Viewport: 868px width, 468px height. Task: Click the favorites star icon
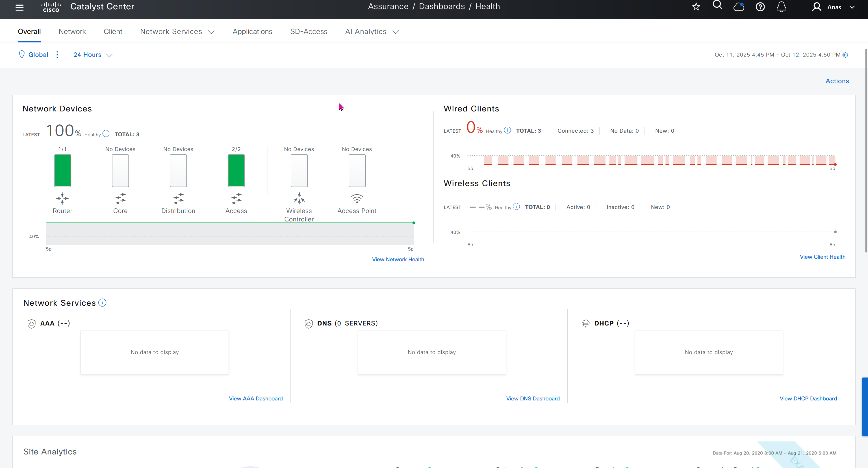coord(696,7)
